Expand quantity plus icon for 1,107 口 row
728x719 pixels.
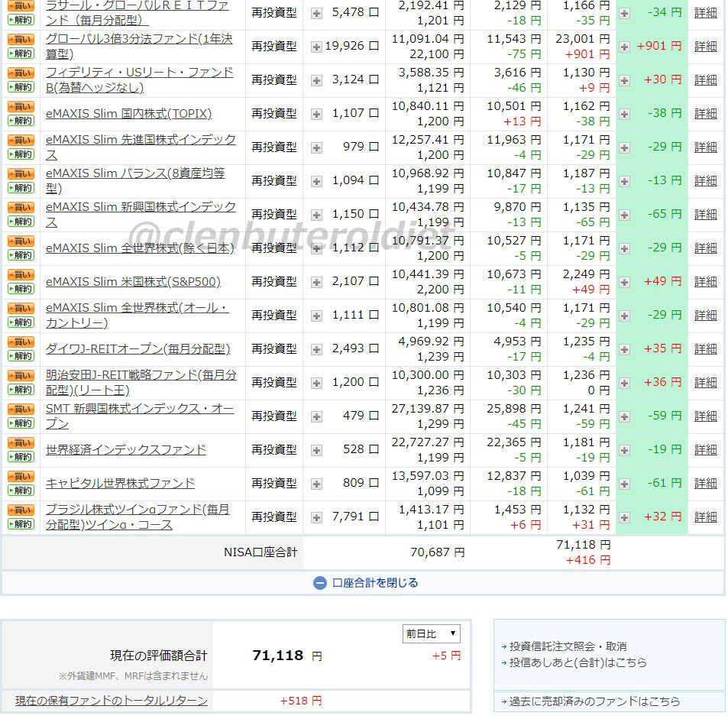[x=317, y=115]
